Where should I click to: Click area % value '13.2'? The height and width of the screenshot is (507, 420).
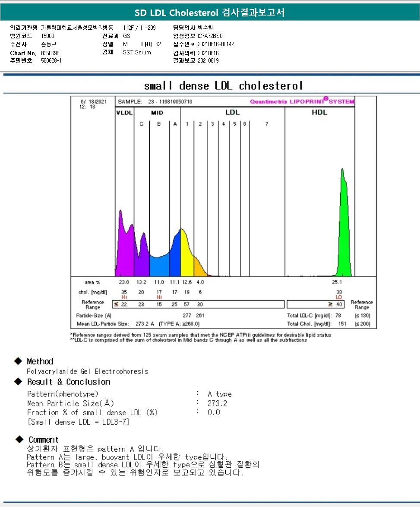141,282
